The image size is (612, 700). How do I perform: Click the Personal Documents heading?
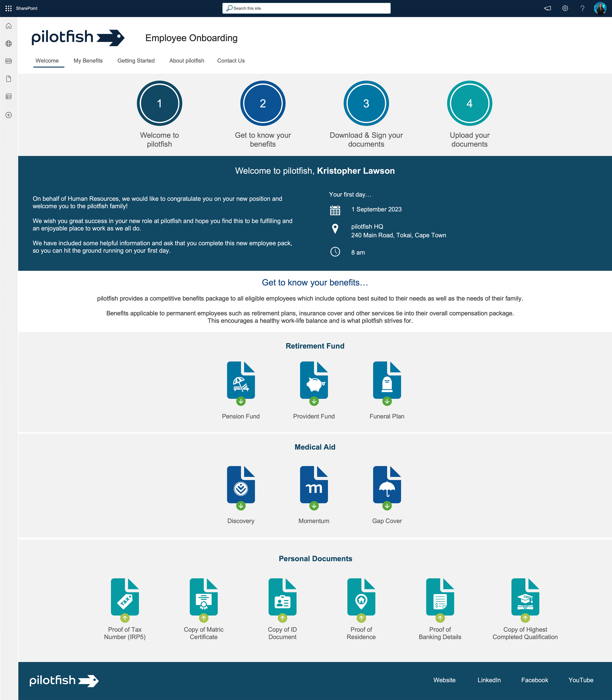315,559
